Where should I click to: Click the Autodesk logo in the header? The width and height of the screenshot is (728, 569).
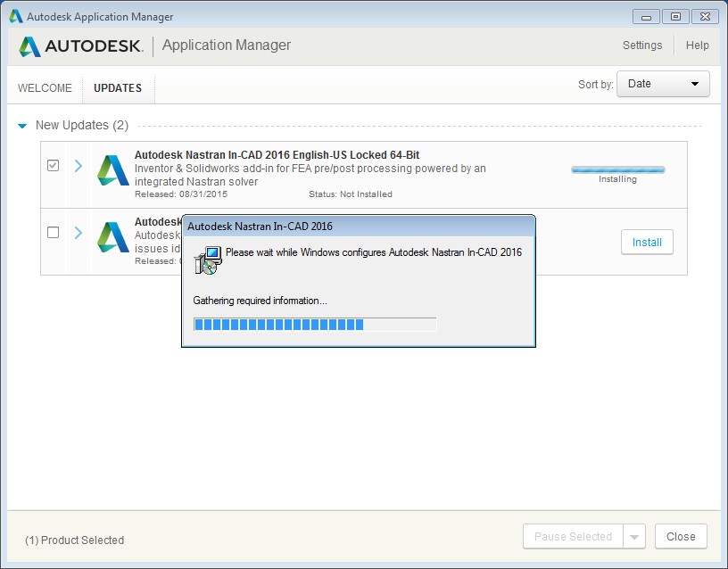(81, 46)
